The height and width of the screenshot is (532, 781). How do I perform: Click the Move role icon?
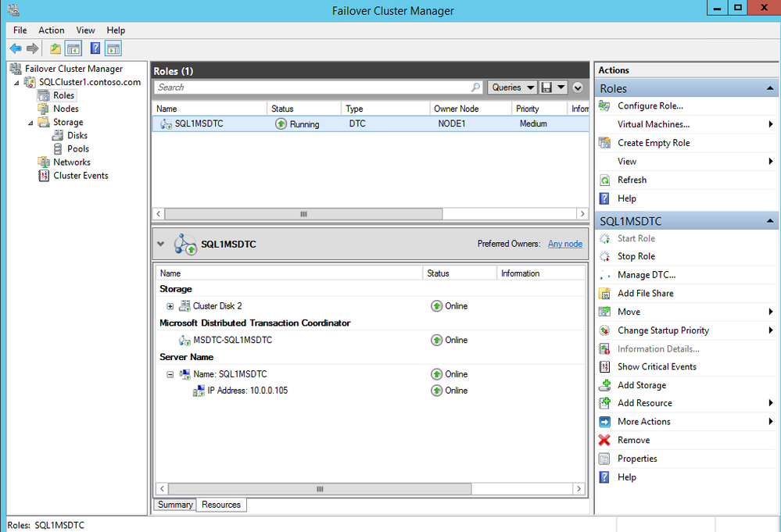(x=604, y=312)
